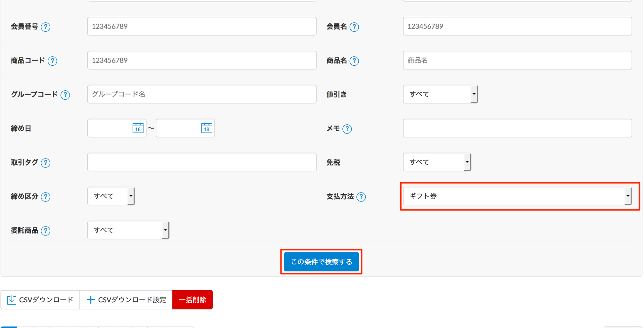Open the 締め日 end date calendar icon
Viewport: 644px width, 328px height.
(207, 128)
